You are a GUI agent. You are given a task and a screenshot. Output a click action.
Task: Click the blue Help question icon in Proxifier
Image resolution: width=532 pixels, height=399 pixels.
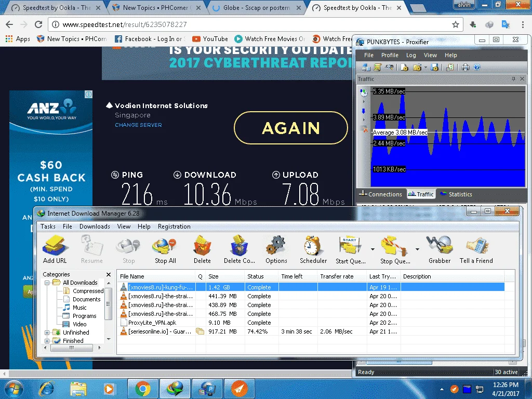tap(477, 67)
